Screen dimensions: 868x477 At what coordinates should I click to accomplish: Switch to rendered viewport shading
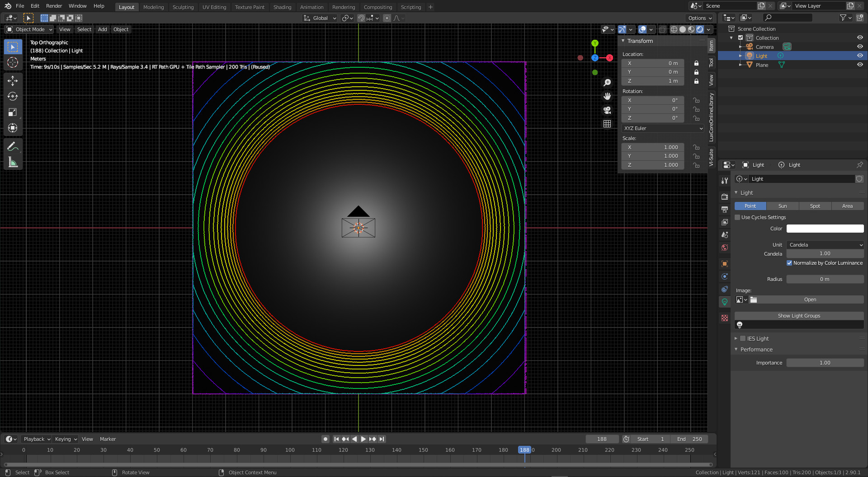coord(700,29)
